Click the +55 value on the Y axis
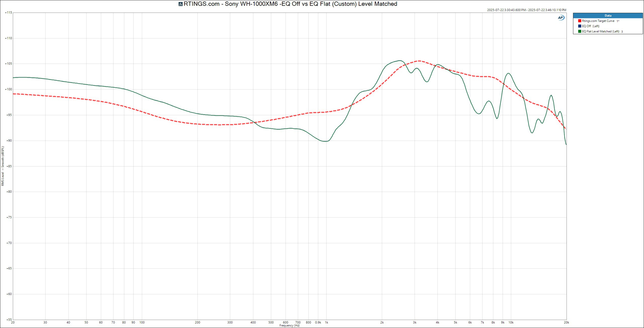 pyautogui.click(x=9, y=319)
